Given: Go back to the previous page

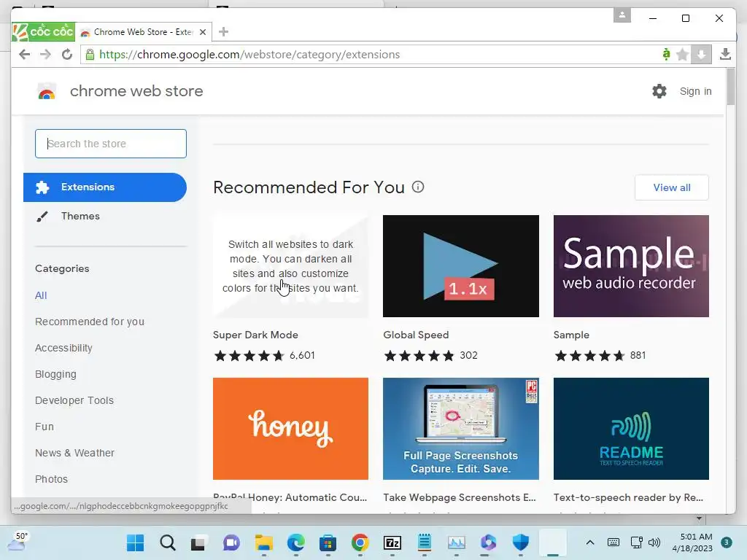Looking at the screenshot, I should 25,54.
